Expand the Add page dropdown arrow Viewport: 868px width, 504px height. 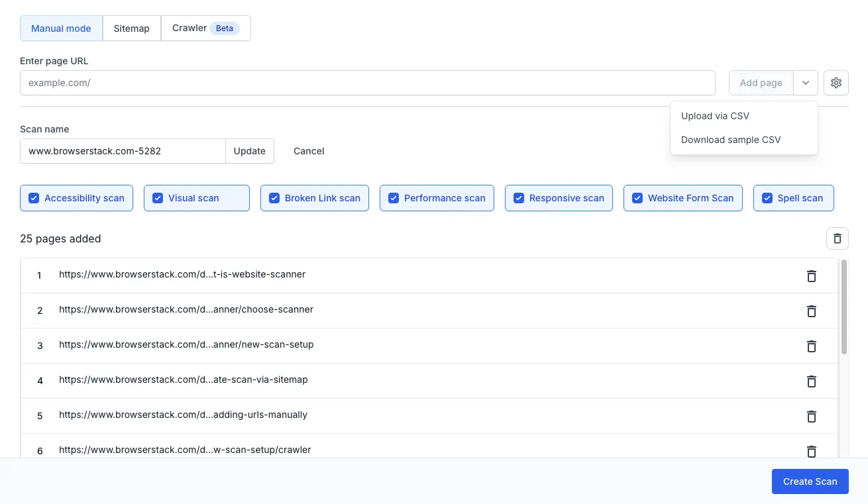[x=805, y=82]
